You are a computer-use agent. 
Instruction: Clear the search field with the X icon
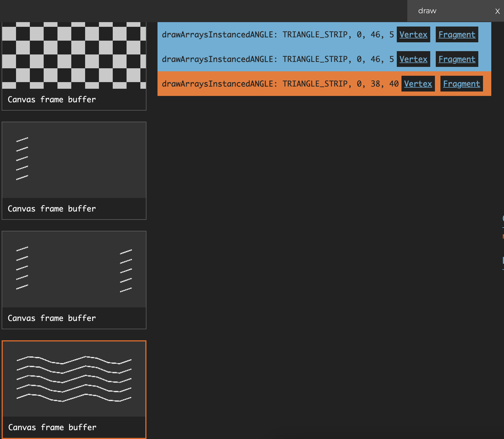[497, 11]
